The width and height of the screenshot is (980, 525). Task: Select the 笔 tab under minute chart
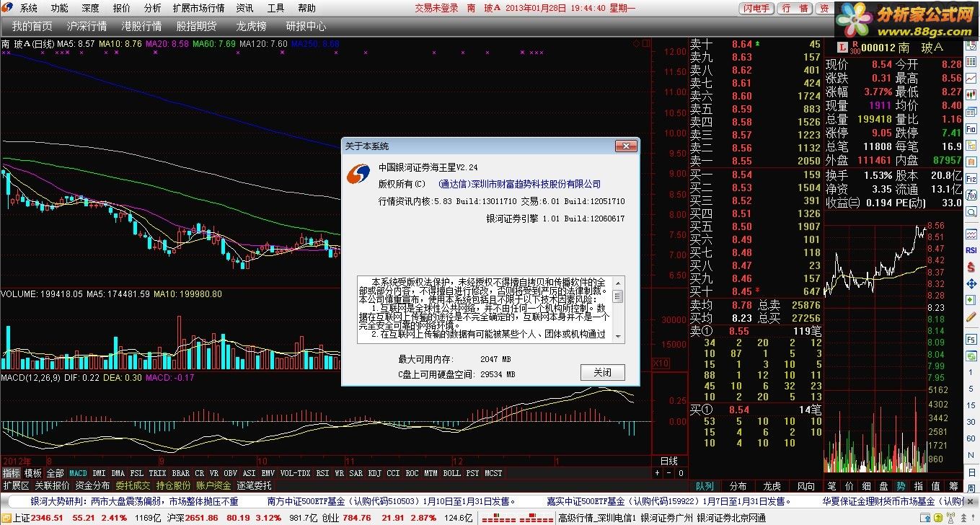coord(831,487)
